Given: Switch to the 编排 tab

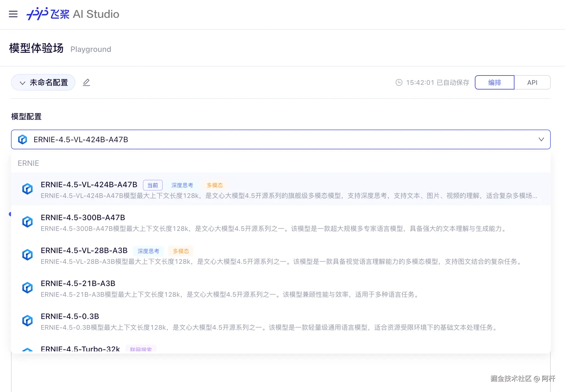Looking at the screenshot, I should pos(494,82).
